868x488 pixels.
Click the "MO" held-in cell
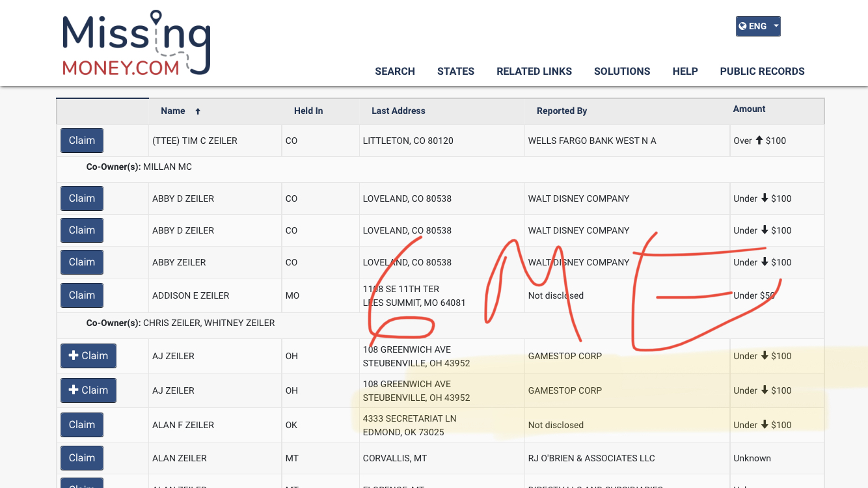(292, 296)
